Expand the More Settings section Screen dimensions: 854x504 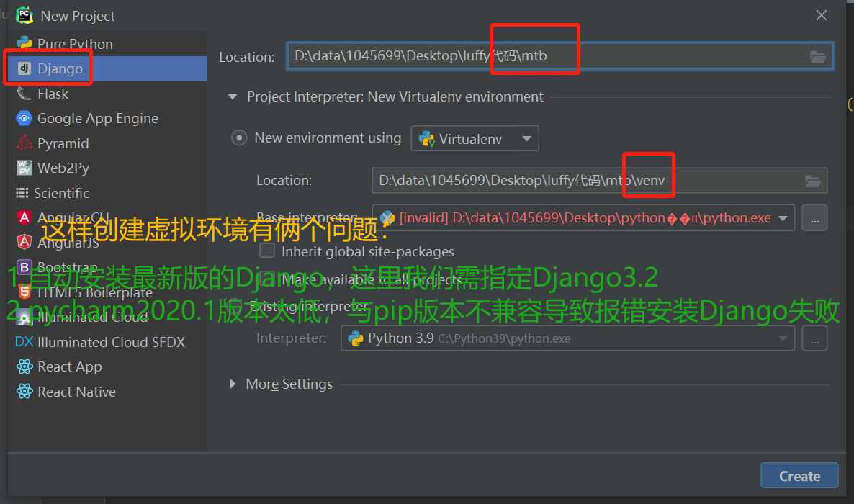pyautogui.click(x=232, y=384)
